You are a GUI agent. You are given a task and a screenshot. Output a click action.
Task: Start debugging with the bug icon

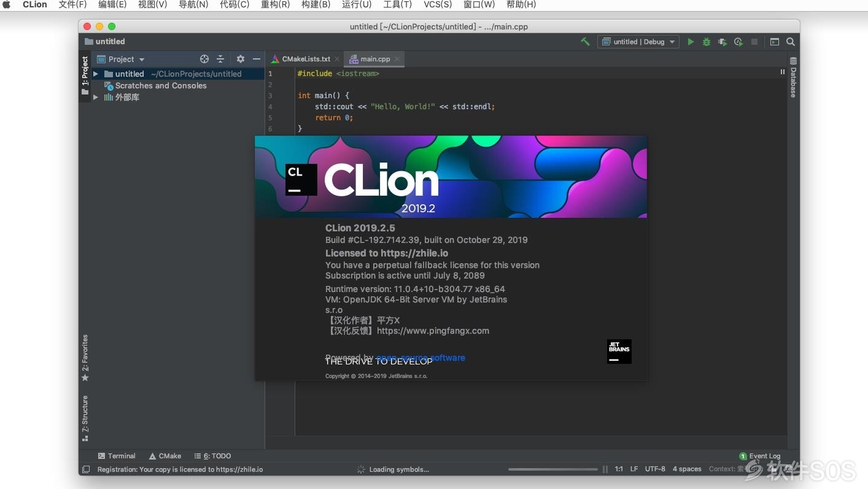click(707, 42)
